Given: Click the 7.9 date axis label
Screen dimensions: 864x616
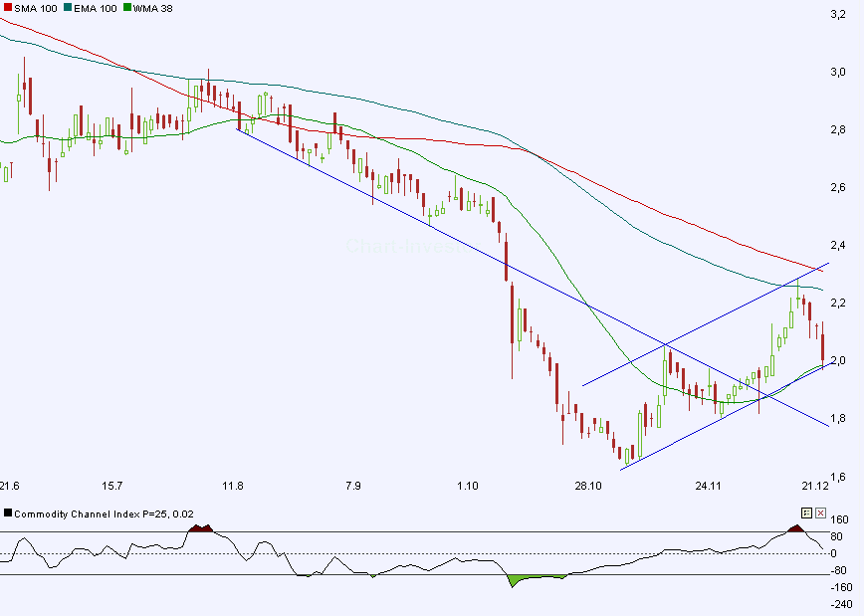Looking at the screenshot, I should pos(352,486).
